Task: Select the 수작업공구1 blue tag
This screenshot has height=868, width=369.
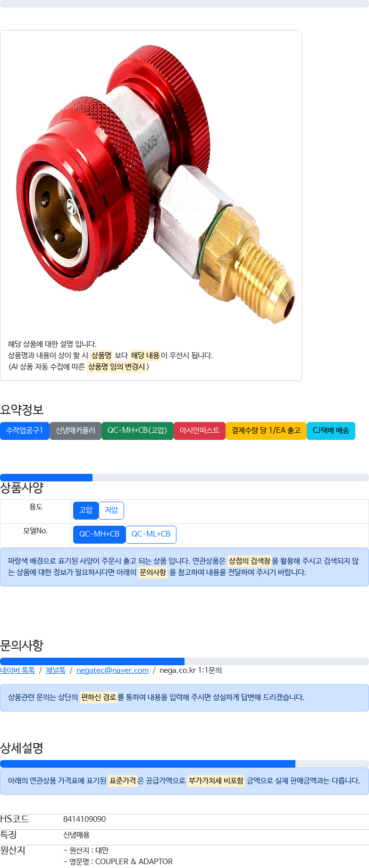Action: [25, 430]
